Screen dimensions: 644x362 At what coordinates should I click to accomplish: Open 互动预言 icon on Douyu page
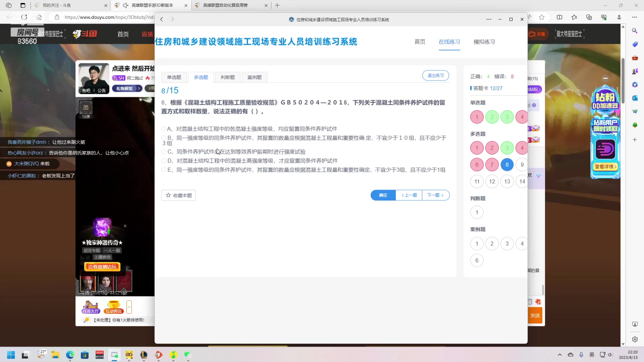(x=114, y=307)
